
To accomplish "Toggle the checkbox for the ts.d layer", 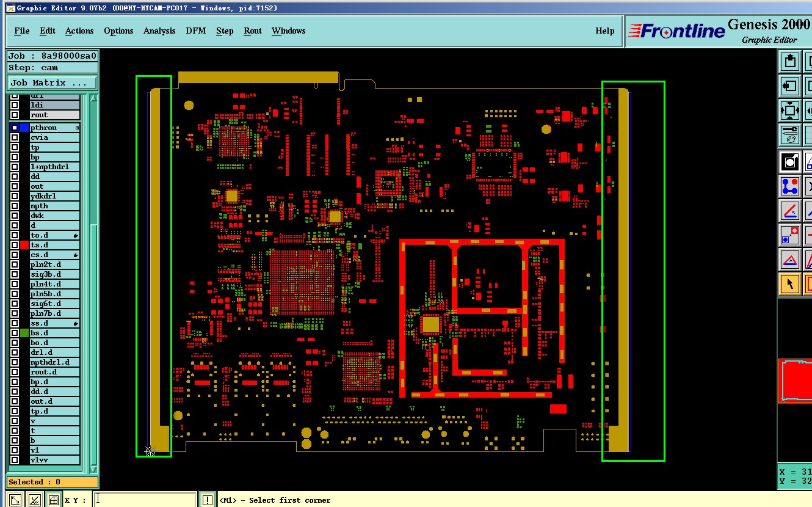I will [x=15, y=245].
